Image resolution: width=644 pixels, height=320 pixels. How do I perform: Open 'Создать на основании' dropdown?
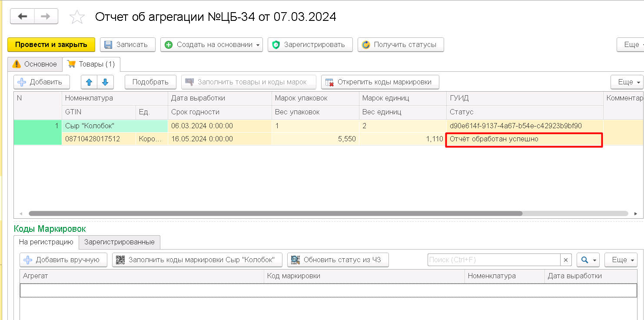point(212,44)
